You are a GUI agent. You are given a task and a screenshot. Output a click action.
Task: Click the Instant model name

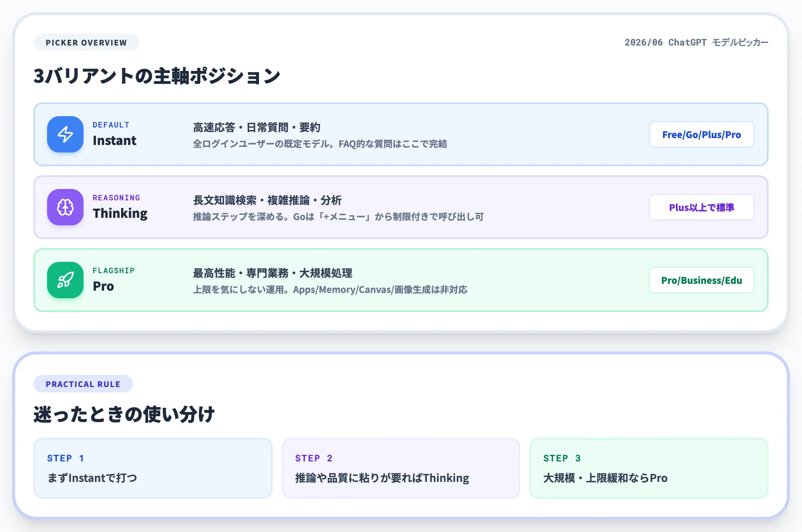click(114, 140)
